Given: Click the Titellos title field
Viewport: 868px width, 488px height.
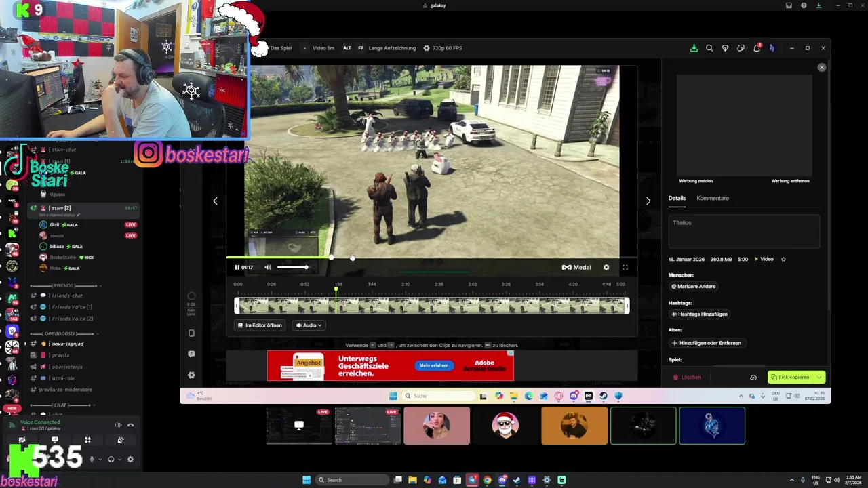Looking at the screenshot, I should click(x=744, y=231).
